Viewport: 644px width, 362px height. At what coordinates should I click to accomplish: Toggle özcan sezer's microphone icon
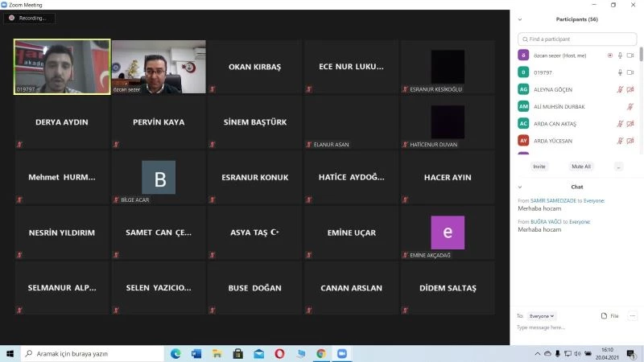pyautogui.click(x=620, y=56)
